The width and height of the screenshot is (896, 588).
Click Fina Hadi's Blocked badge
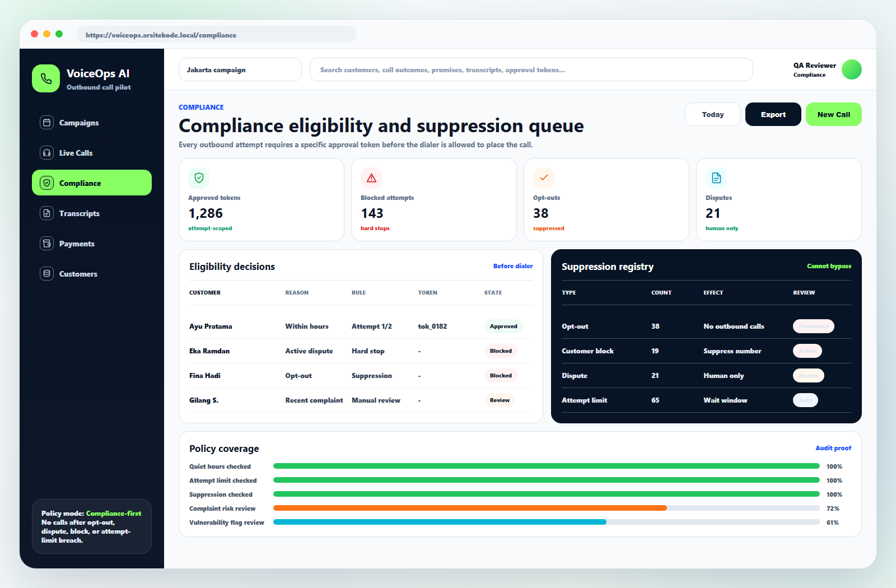tap(501, 376)
